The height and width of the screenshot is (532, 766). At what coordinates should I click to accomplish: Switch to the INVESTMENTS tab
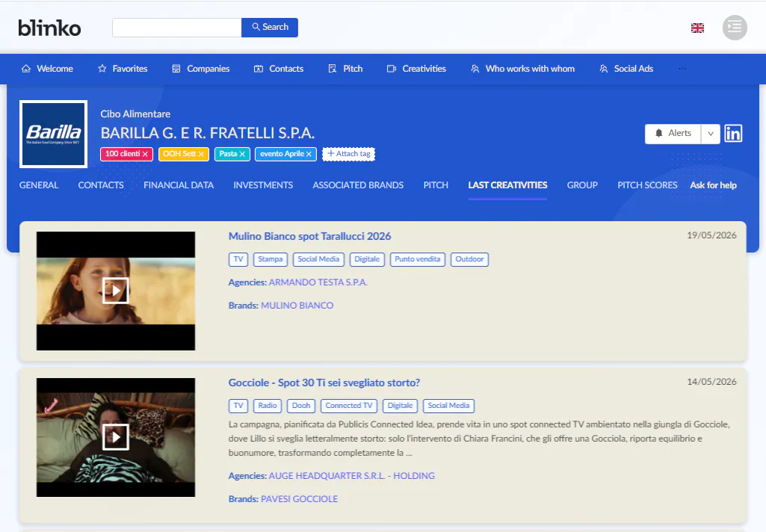click(263, 185)
